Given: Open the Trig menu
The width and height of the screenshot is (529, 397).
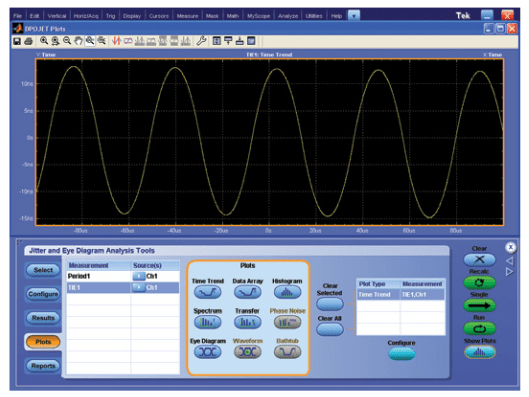Looking at the screenshot, I should click(x=110, y=16).
